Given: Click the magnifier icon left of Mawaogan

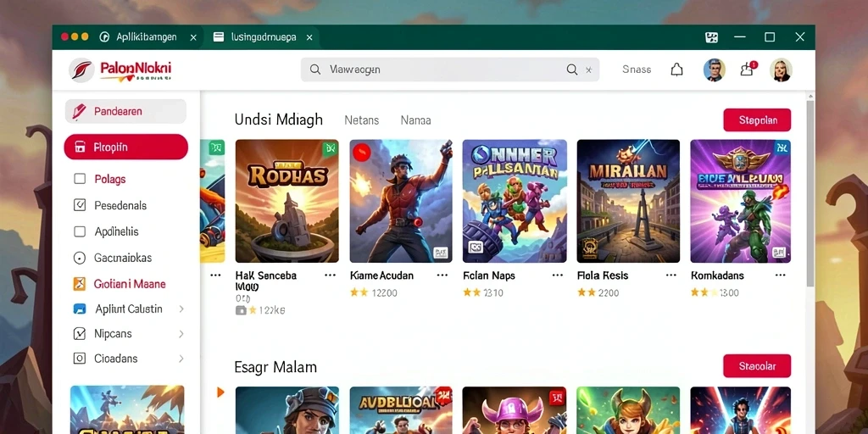Looking at the screenshot, I should coord(315,70).
